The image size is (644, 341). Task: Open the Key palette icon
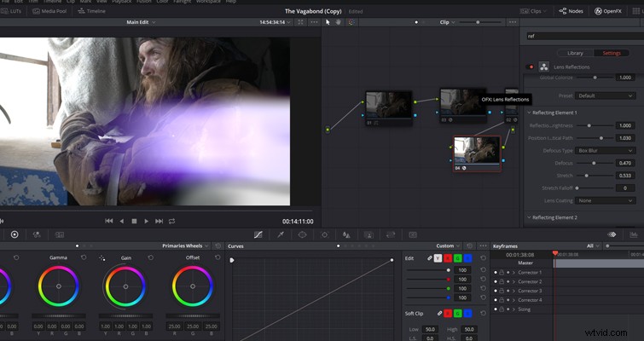click(368, 234)
